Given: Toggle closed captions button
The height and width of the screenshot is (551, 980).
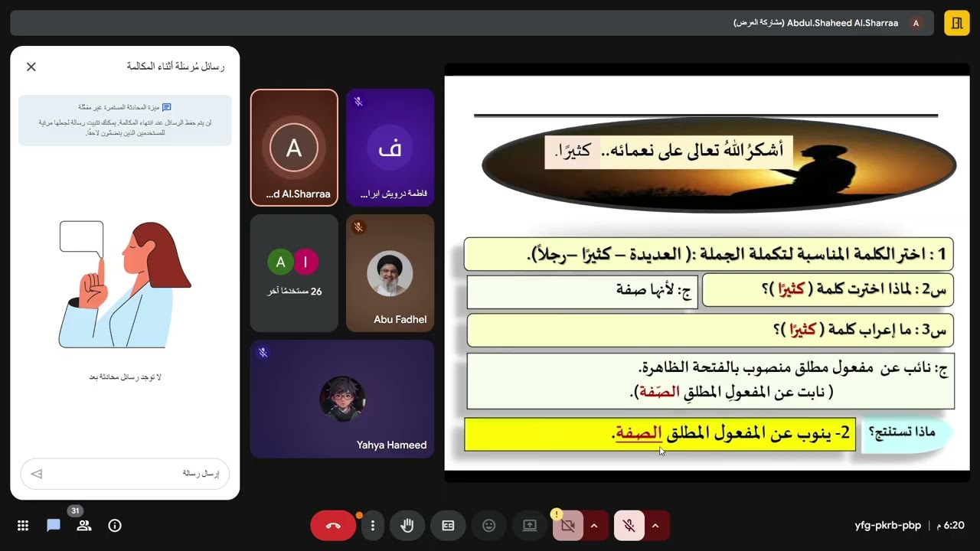Looking at the screenshot, I should [x=448, y=526].
